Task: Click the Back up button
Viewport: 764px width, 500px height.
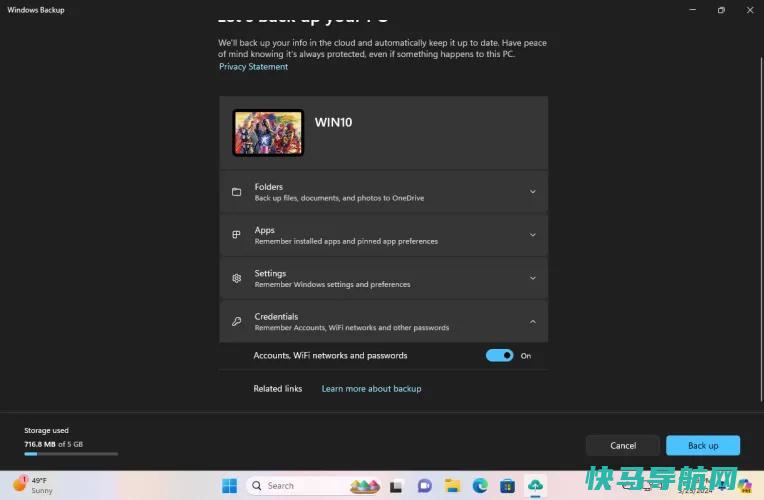Action: coord(703,445)
